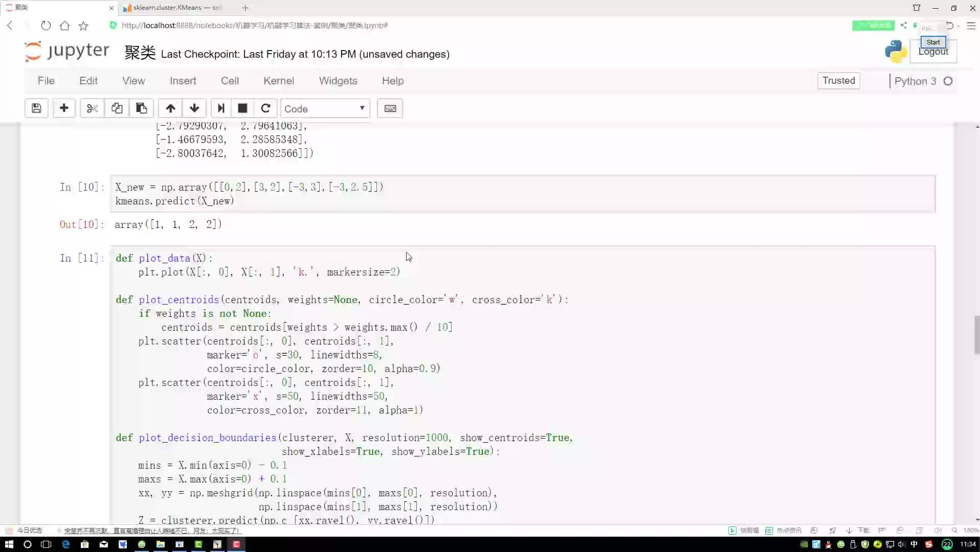
Task: Switch to sklearn.cluster.KMeans browser tab
Action: (176, 8)
